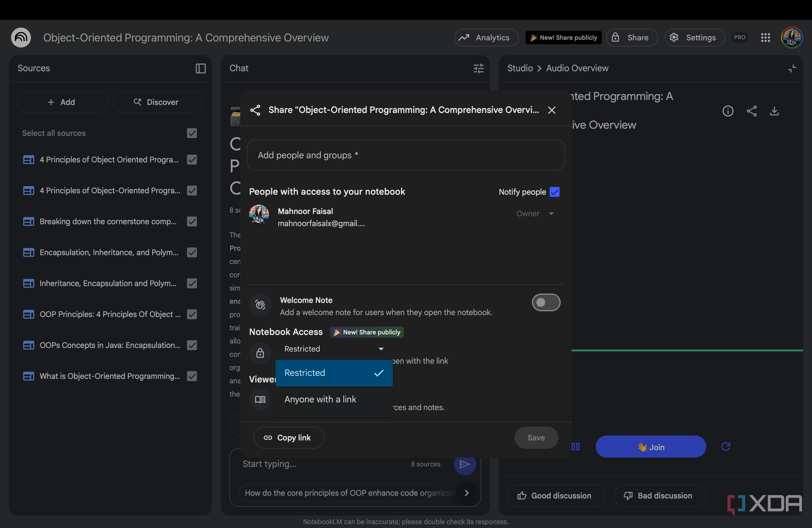Toggle Select all sources checkbox
The image size is (812, 528).
point(192,133)
